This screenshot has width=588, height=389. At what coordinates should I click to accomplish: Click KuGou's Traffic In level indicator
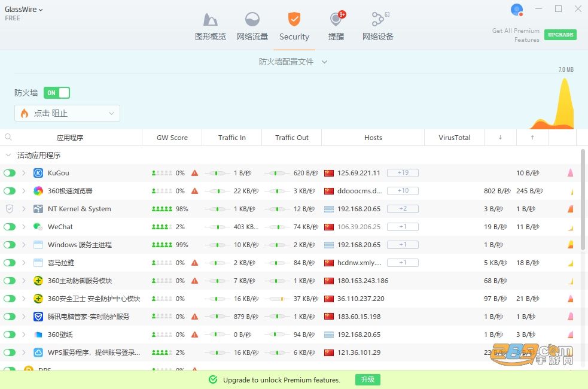217,173
